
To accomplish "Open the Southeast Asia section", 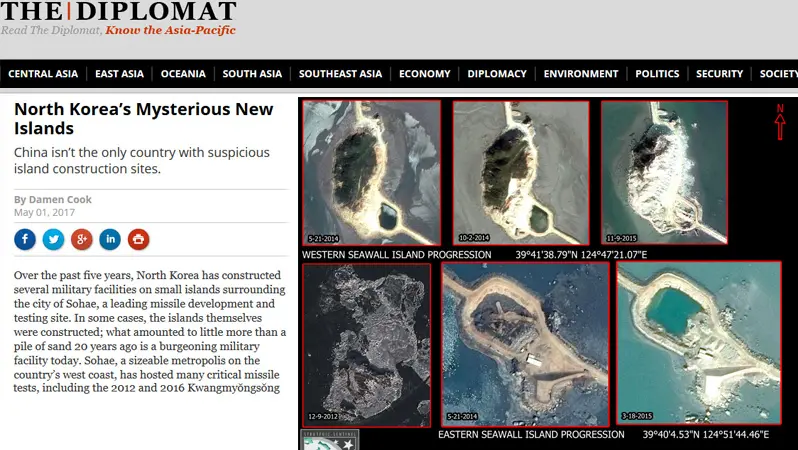I will (340, 74).
